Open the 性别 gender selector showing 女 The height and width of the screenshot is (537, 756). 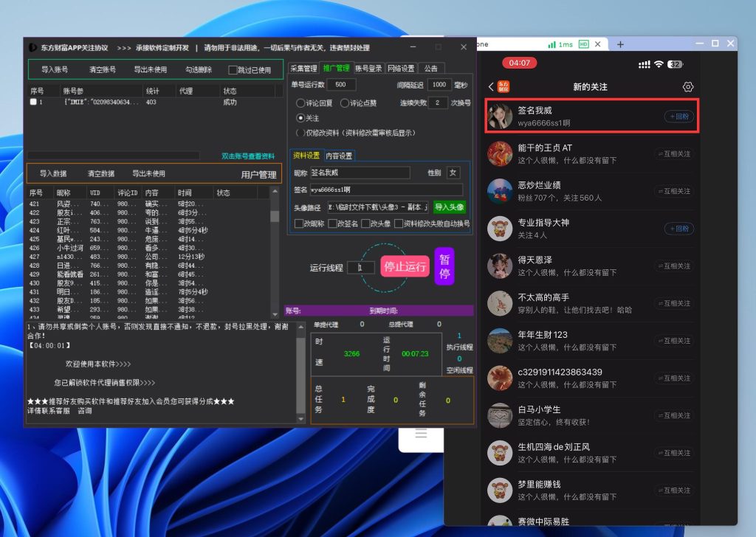tap(453, 173)
